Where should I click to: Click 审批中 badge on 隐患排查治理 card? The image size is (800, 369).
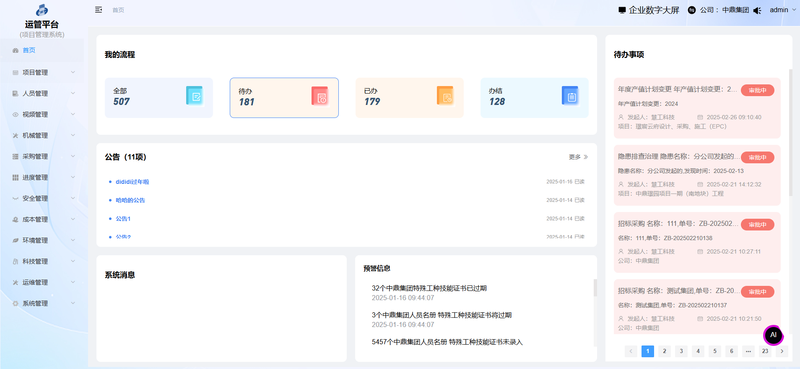coord(757,157)
